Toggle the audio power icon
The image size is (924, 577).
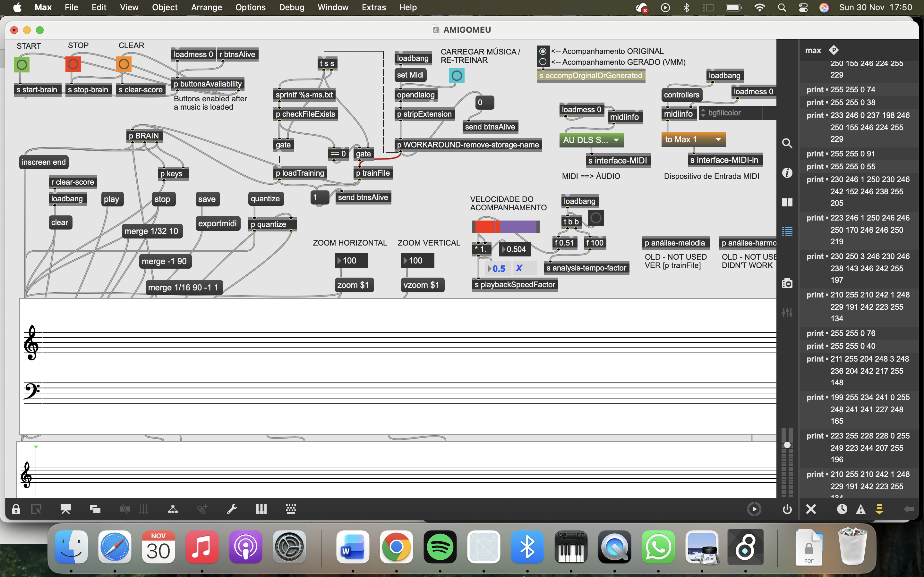coord(787,509)
